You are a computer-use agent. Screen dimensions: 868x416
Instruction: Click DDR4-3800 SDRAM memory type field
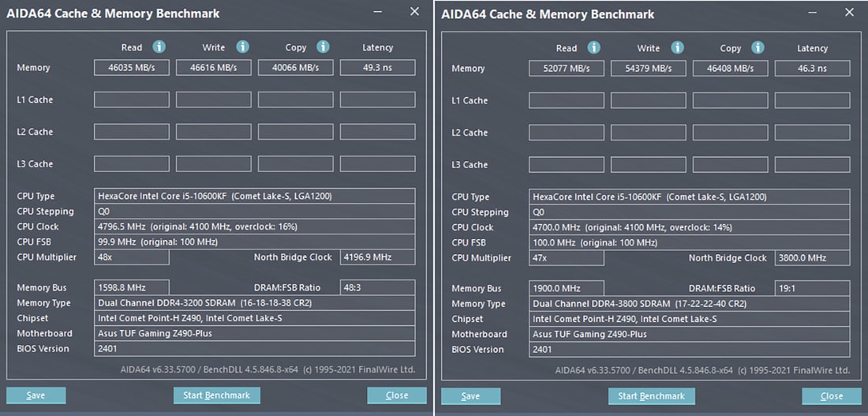(x=689, y=304)
